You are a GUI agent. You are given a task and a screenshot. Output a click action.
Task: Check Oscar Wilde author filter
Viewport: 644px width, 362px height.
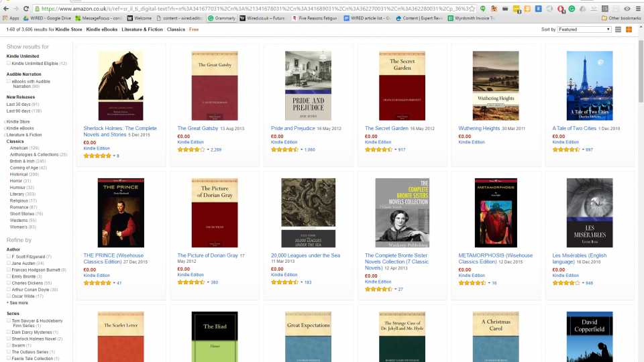tap(9, 296)
